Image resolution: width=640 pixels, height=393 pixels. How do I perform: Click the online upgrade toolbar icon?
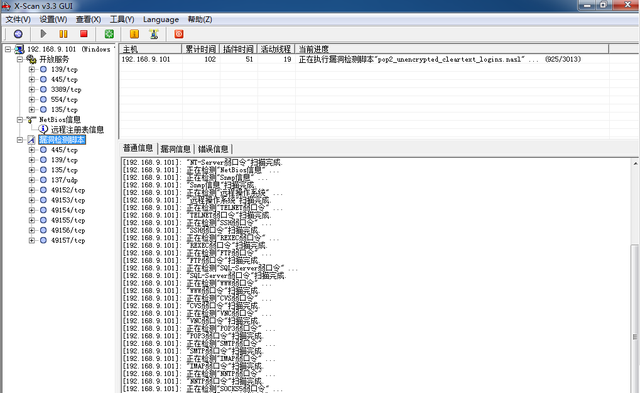[x=154, y=34]
